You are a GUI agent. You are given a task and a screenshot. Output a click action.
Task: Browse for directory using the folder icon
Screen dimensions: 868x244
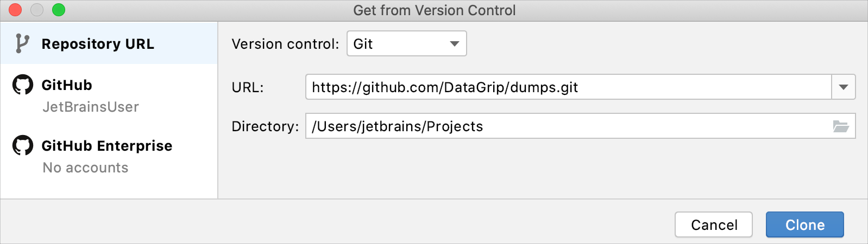(x=841, y=126)
